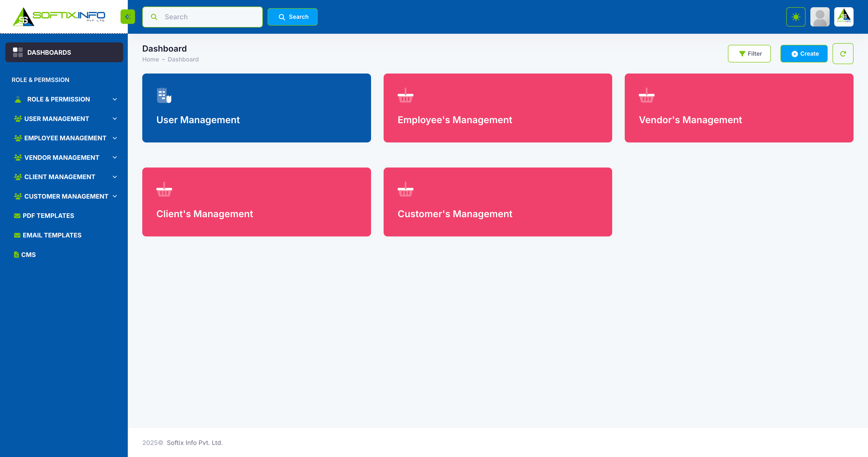
Task: Toggle light mode using the sun icon
Action: [796, 16]
